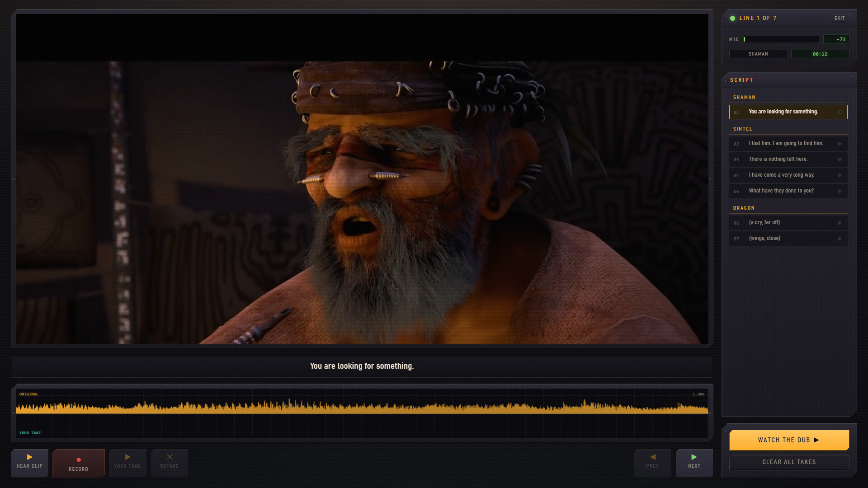Click the 00:12 timer readout

pyautogui.click(x=820, y=54)
